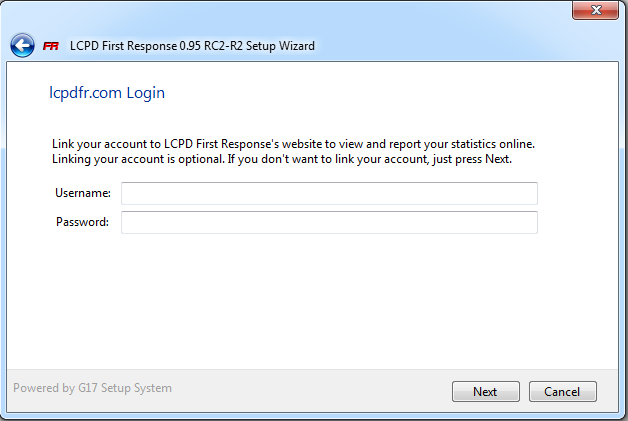Focus the Username input field
628x421 pixels.
point(329,193)
